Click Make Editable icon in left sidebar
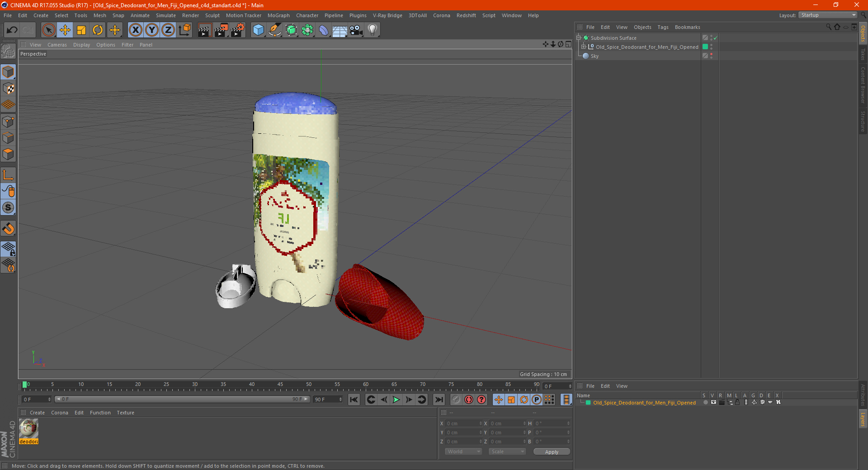This screenshot has height=470, width=868. click(8, 52)
